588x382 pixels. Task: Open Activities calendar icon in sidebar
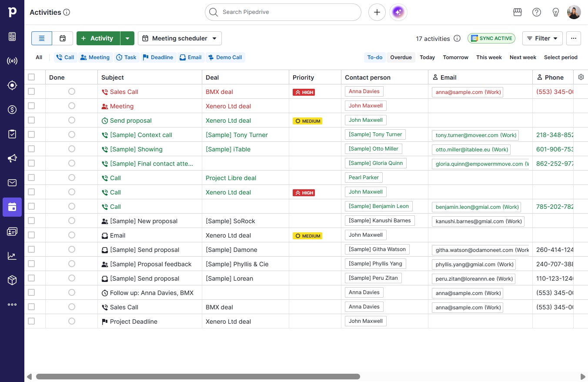pos(12,207)
